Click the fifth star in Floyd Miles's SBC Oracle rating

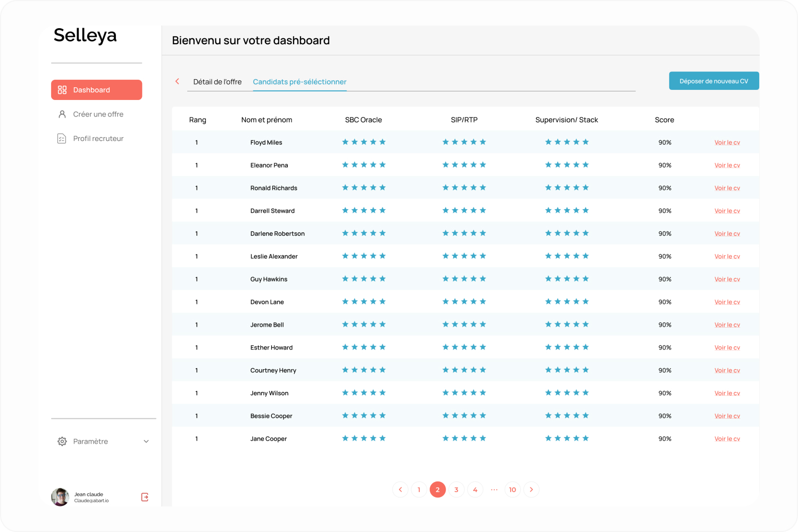(383, 142)
